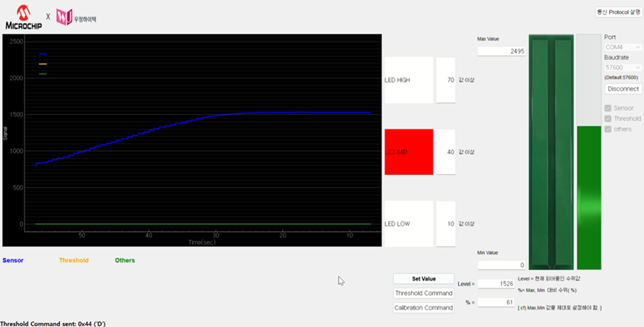The width and height of the screenshot is (644, 327).
Task: Click the white LED HIGH indicator
Action: 409,80
